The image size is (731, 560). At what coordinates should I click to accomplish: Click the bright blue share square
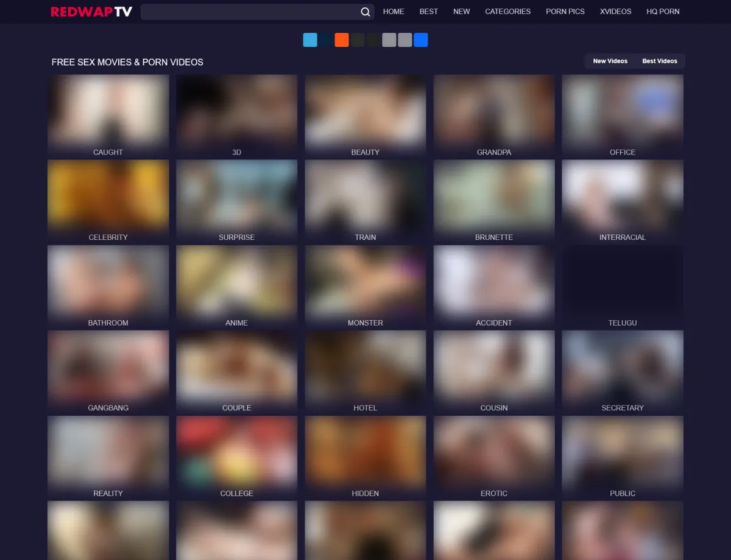pyautogui.click(x=421, y=40)
